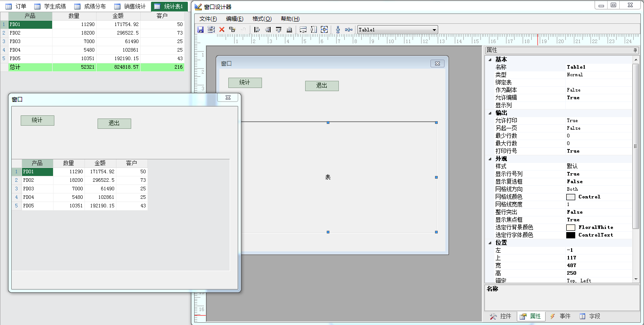Collapse the 输出 property group
This screenshot has width=644, height=325.
click(x=489, y=113)
